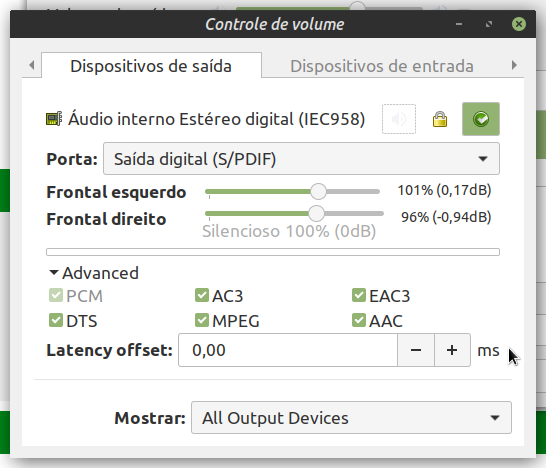Decrease latency offset with minus button
This screenshot has height=468, width=546.
pos(416,350)
